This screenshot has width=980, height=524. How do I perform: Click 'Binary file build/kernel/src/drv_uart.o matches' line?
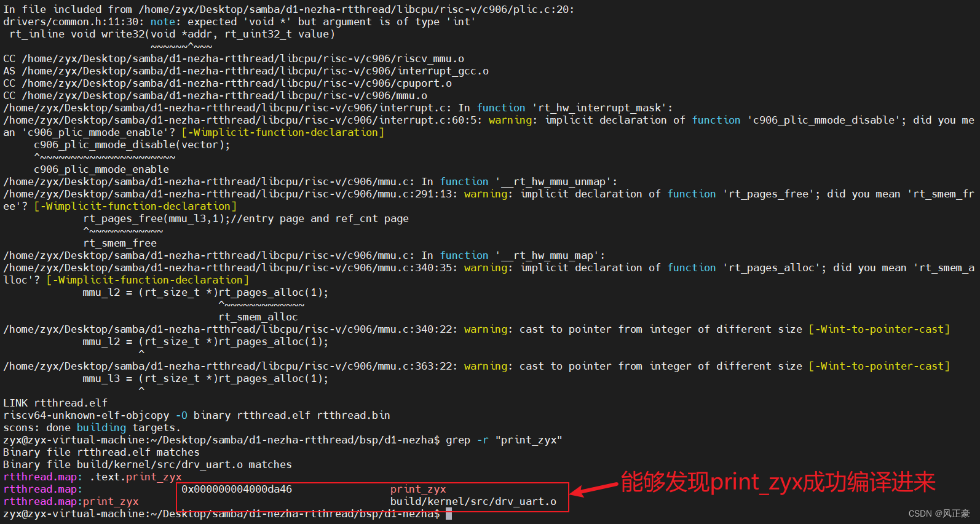point(148,464)
